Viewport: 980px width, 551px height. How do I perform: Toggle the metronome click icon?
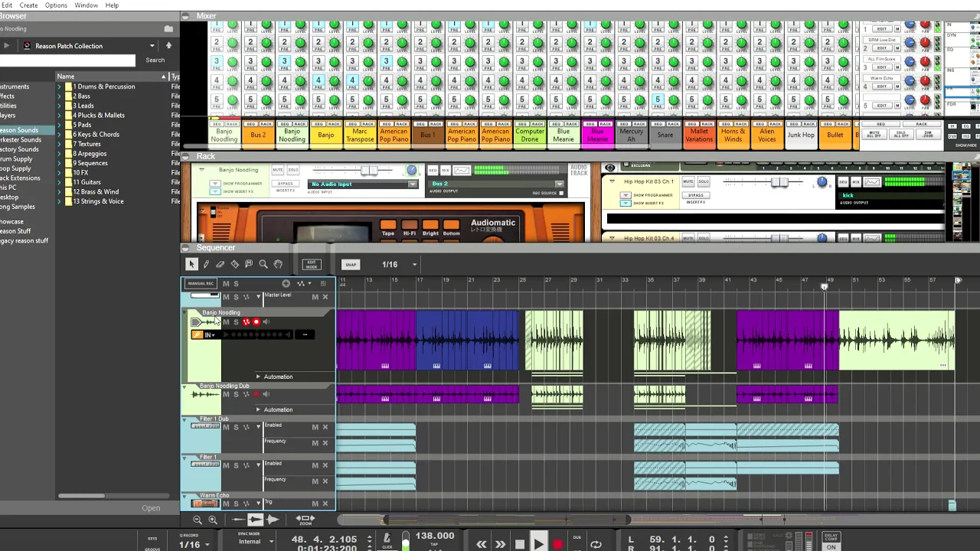387,539
